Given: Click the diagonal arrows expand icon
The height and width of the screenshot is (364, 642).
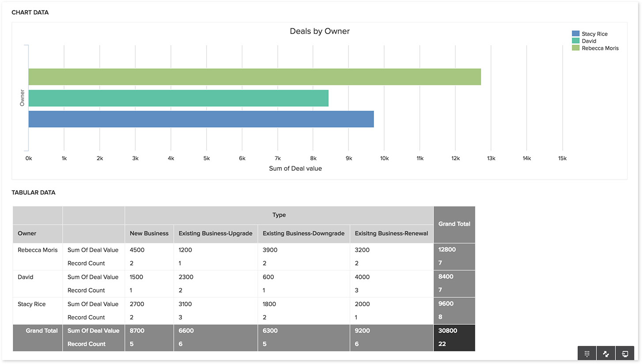Looking at the screenshot, I should coord(606,353).
